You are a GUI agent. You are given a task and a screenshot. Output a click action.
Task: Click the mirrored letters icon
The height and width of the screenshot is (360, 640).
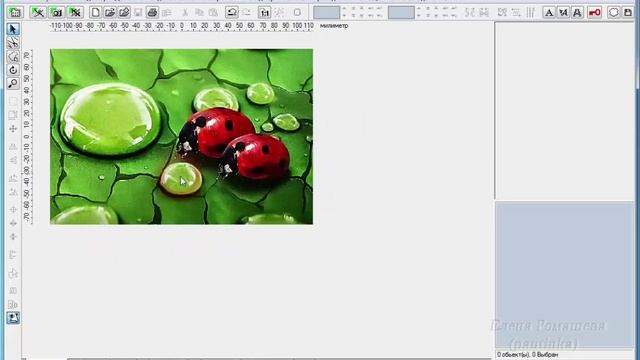click(x=563, y=13)
